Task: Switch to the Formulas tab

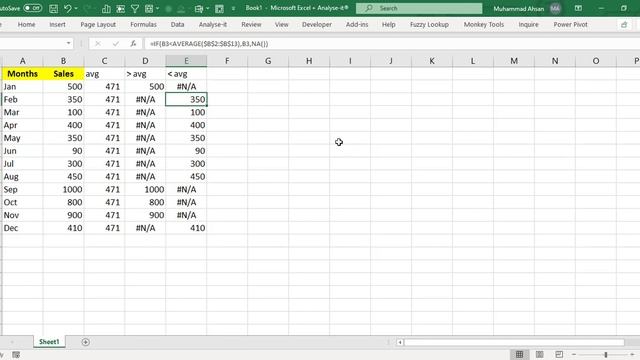Action: (143, 24)
